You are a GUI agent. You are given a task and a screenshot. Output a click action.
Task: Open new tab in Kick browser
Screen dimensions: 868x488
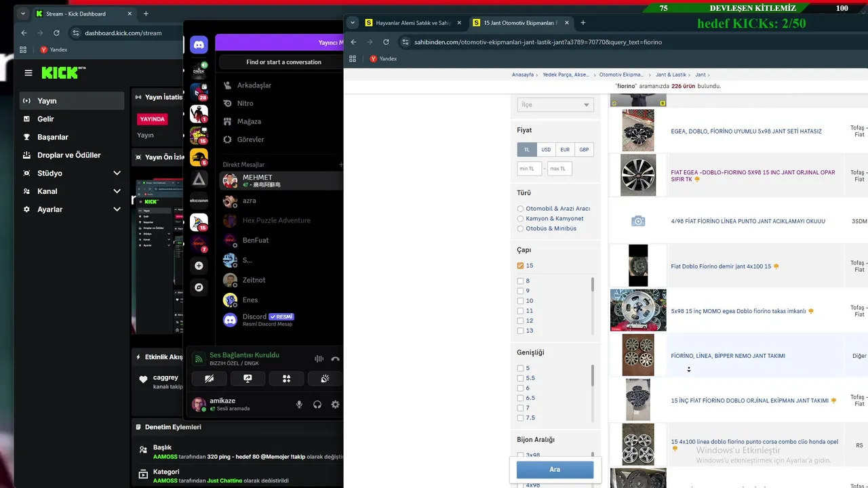click(x=146, y=14)
